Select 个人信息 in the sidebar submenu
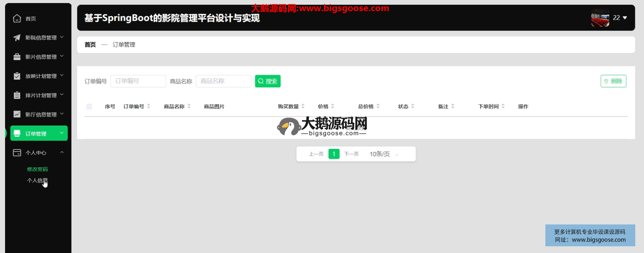Viewport: 644px width, 253px height. click(x=37, y=180)
